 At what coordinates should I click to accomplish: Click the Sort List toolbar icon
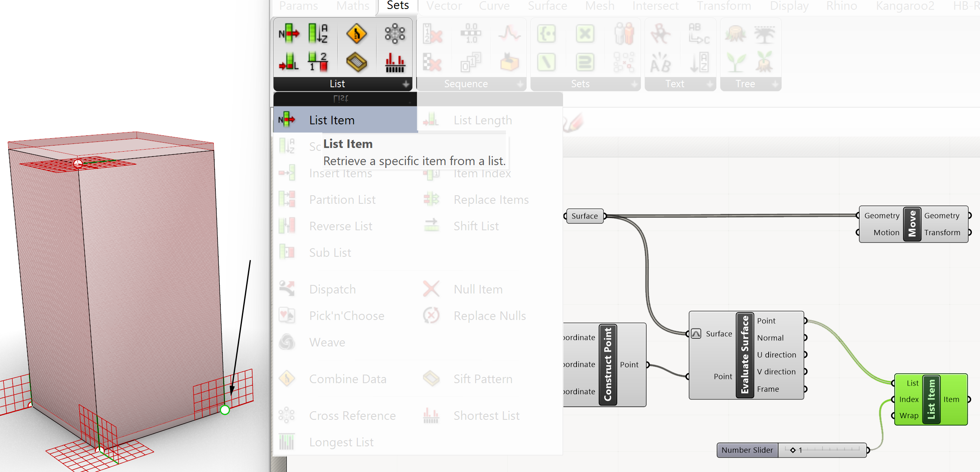tap(317, 34)
